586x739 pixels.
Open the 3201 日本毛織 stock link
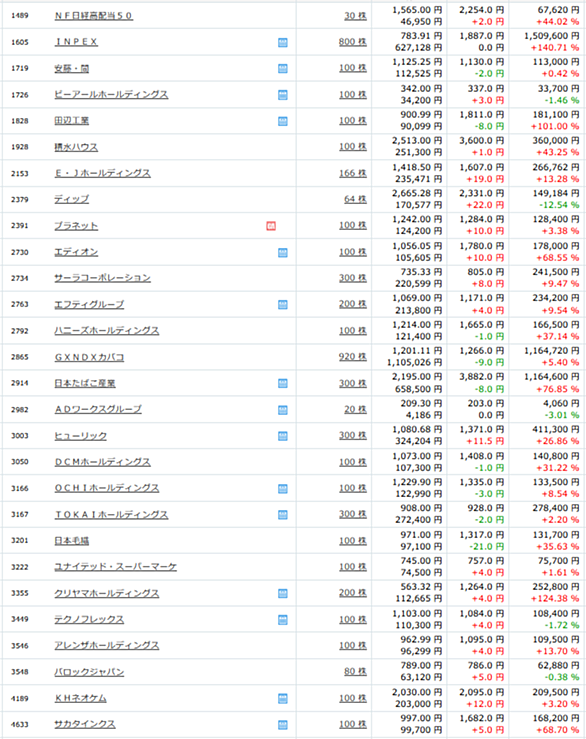[x=72, y=541]
